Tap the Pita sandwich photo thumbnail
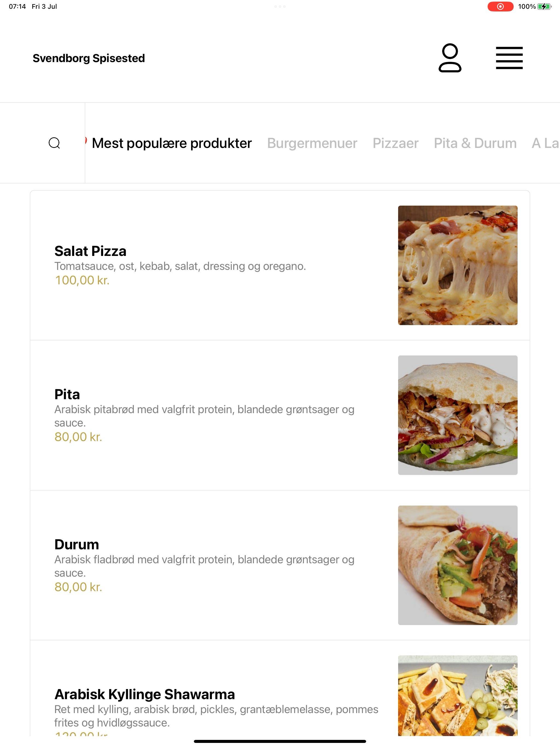Screen dimensions: 560x747 [458, 415]
